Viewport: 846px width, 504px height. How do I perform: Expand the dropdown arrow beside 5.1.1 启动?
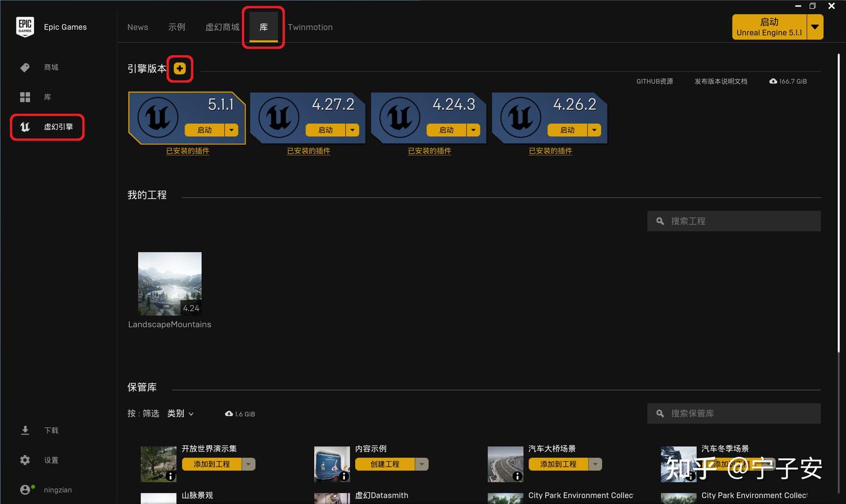pos(231,130)
